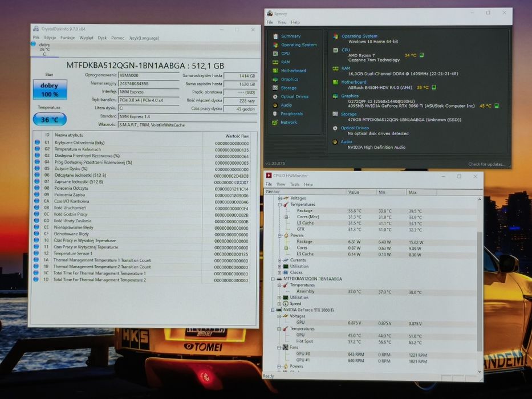Screen dimensions: 532x399
Task: Open the Język(Language) menu
Action: (x=144, y=38)
